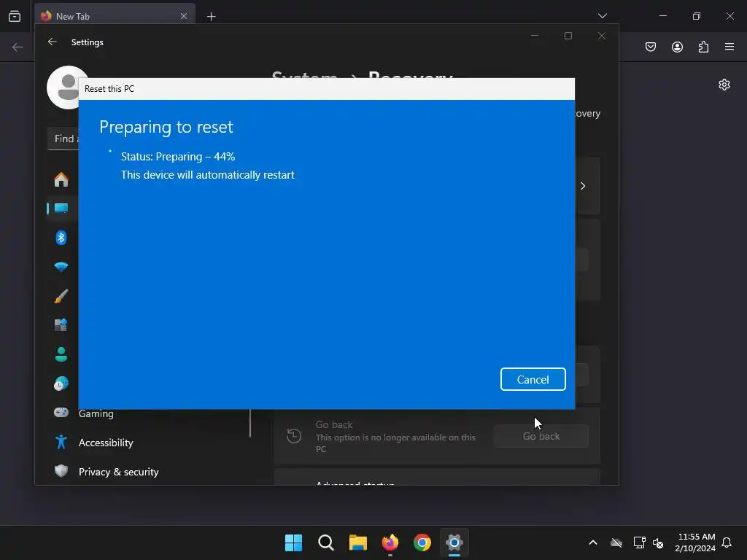Click the Firefox browser back arrow
The height and width of the screenshot is (560, 747).
click(x=18, y=47)
